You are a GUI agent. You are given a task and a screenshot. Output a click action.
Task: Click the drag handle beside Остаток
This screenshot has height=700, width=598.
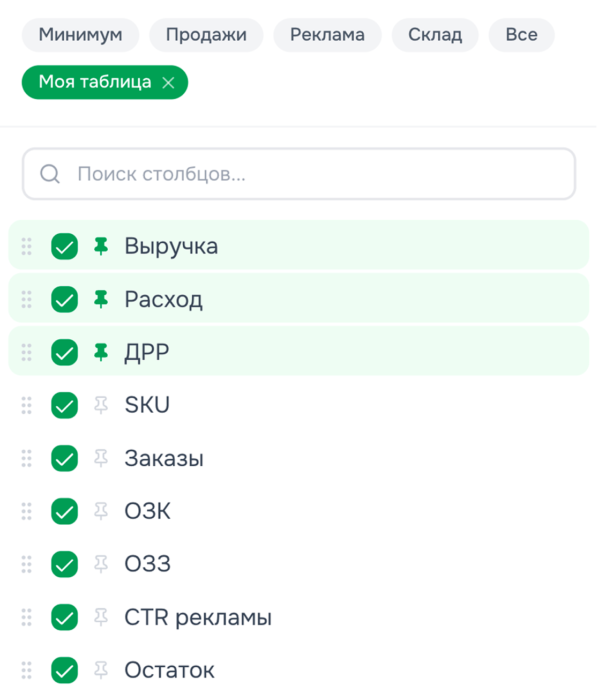tap(26, 671)
